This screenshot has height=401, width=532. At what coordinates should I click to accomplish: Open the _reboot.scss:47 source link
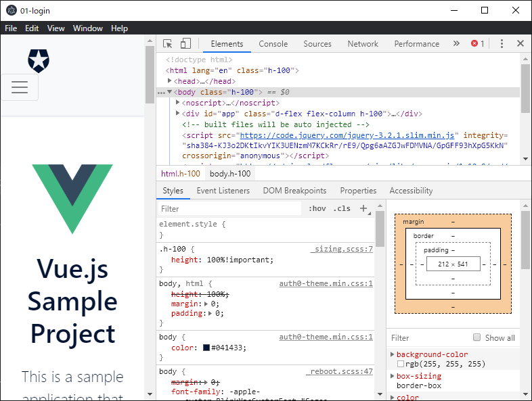pos(340,371)
